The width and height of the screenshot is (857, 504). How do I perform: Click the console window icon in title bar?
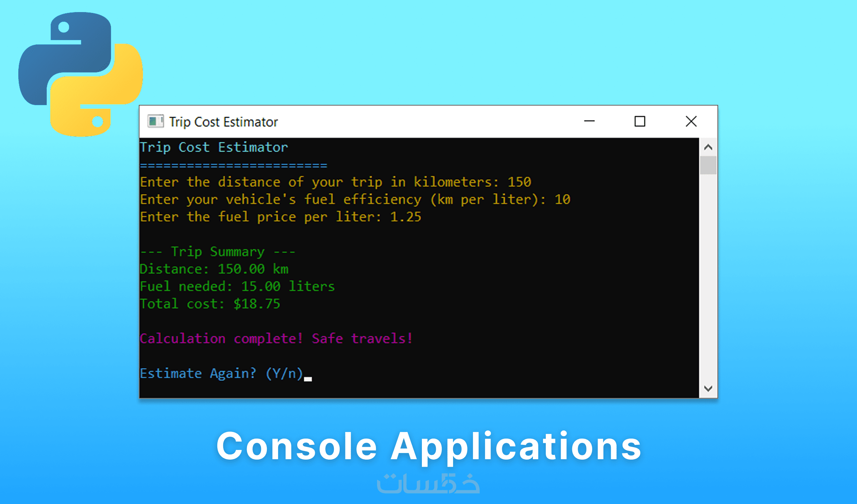155,122
